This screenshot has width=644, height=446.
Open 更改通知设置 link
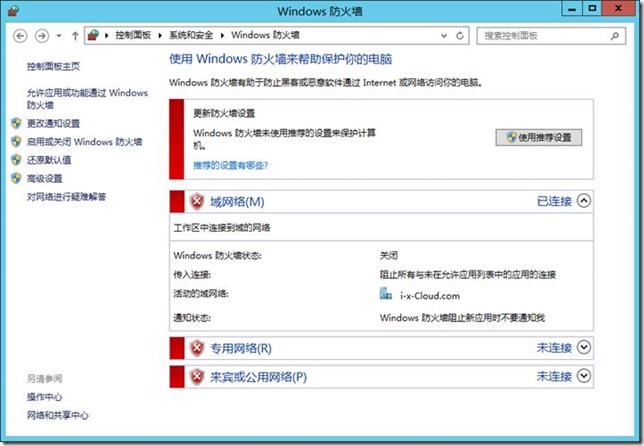[x=53, y=123]
